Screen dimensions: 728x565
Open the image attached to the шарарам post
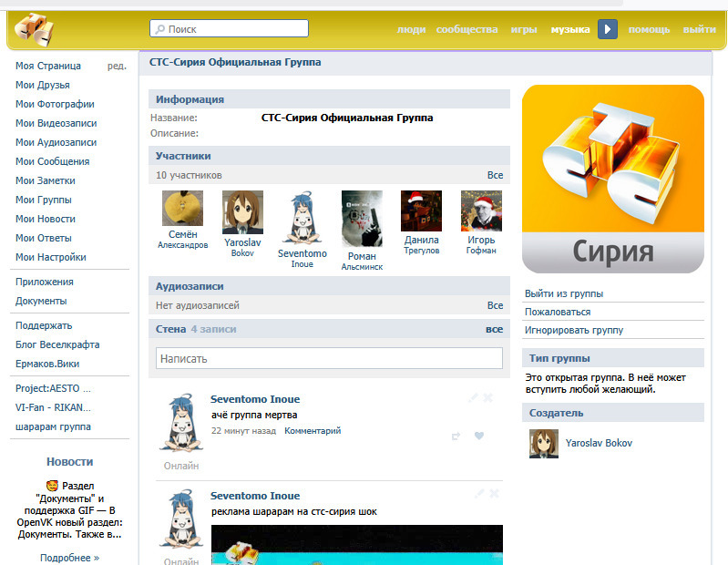(356, 545)
